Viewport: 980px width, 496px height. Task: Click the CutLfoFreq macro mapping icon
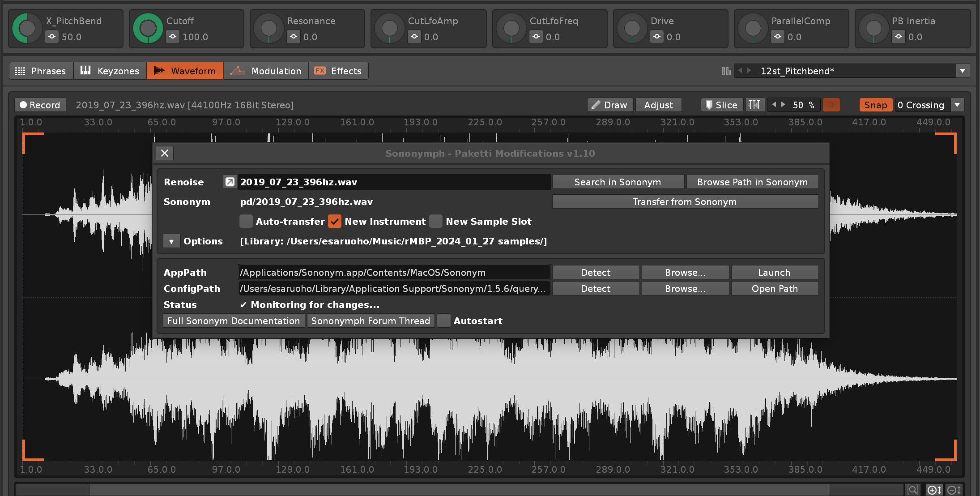536,37
